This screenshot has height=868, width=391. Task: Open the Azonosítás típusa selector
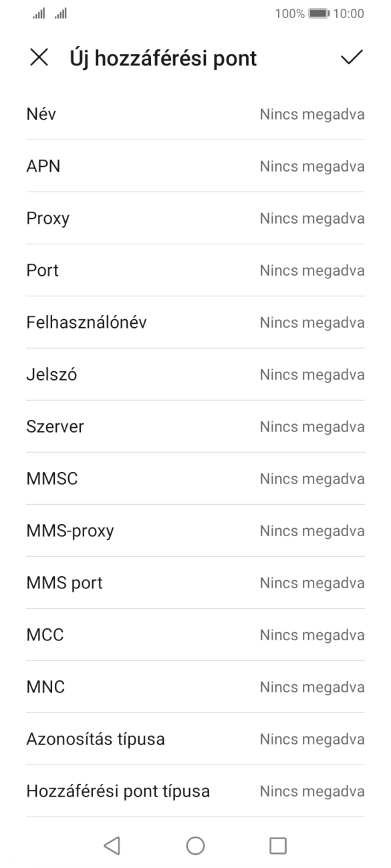[194, 739]
